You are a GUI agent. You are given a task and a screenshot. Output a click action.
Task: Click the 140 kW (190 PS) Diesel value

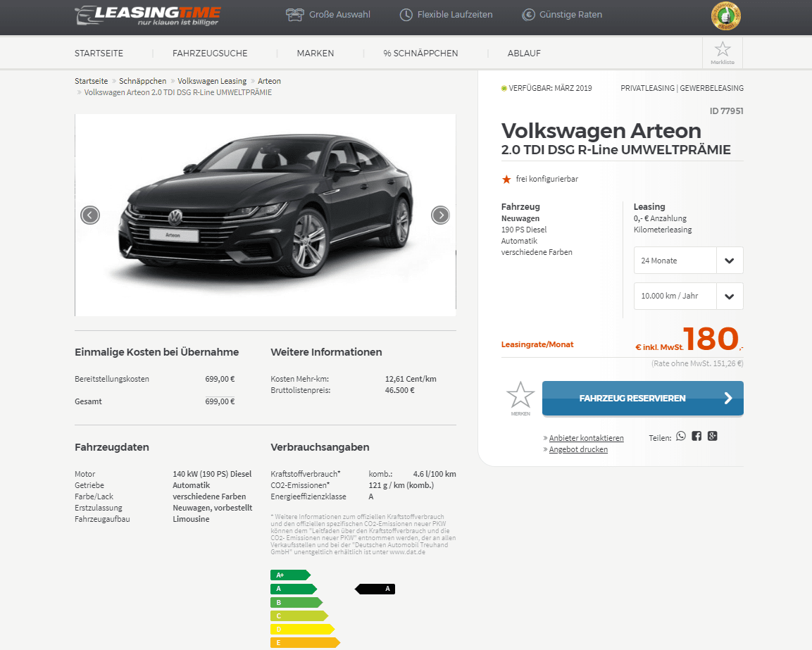[x=212, y=474]
